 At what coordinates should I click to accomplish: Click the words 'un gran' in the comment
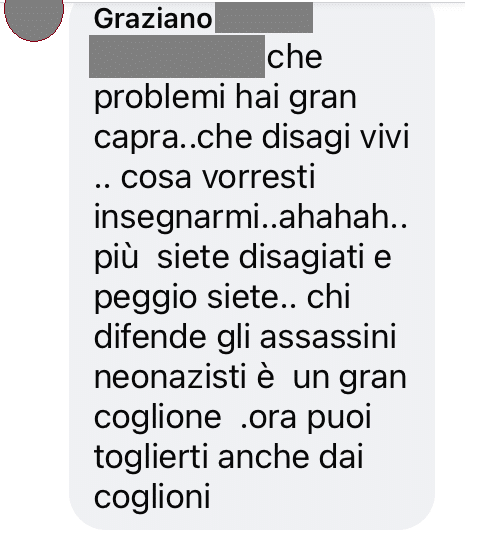pyautogui.click(x=350, y=380)
